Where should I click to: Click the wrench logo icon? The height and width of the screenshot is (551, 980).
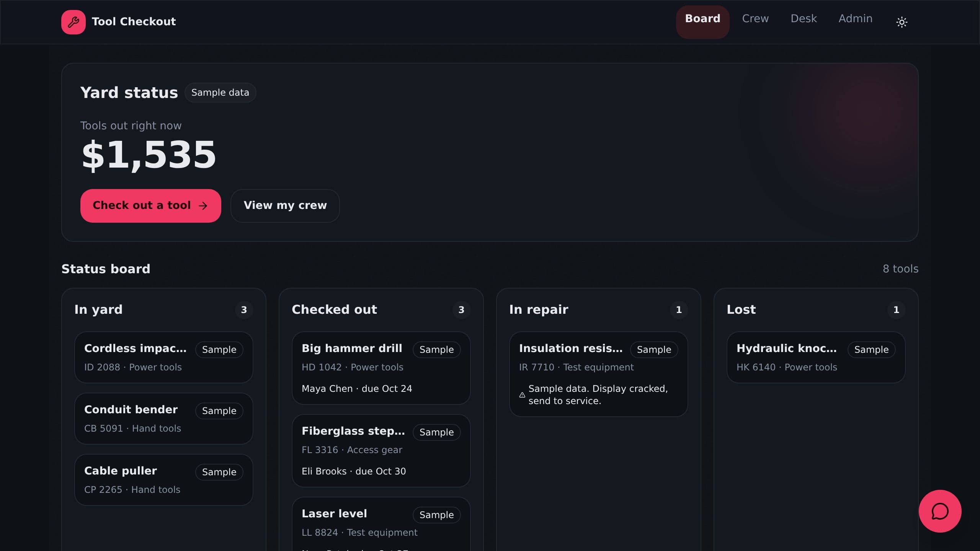tap(73, 22)
